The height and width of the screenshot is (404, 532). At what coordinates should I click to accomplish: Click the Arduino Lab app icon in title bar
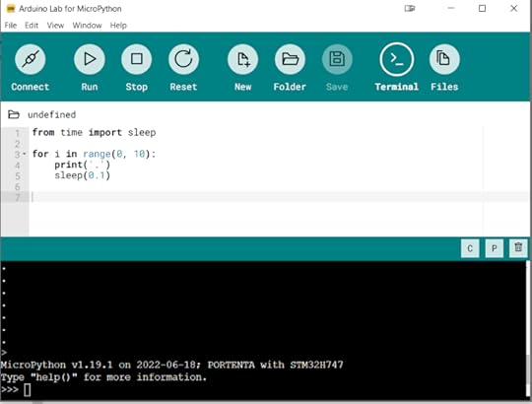pyautogui.click(x=11, y=9)
